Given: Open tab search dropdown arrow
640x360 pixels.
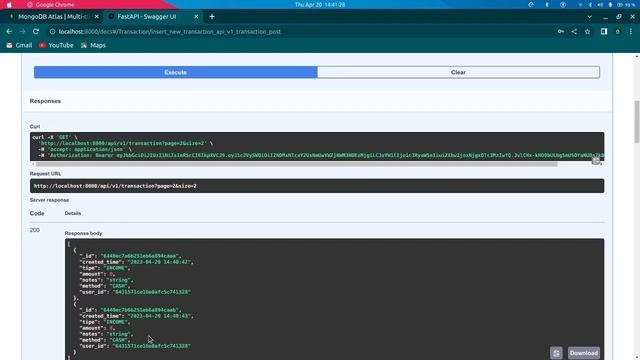Looking at the screenshot, I should (589, 17).
